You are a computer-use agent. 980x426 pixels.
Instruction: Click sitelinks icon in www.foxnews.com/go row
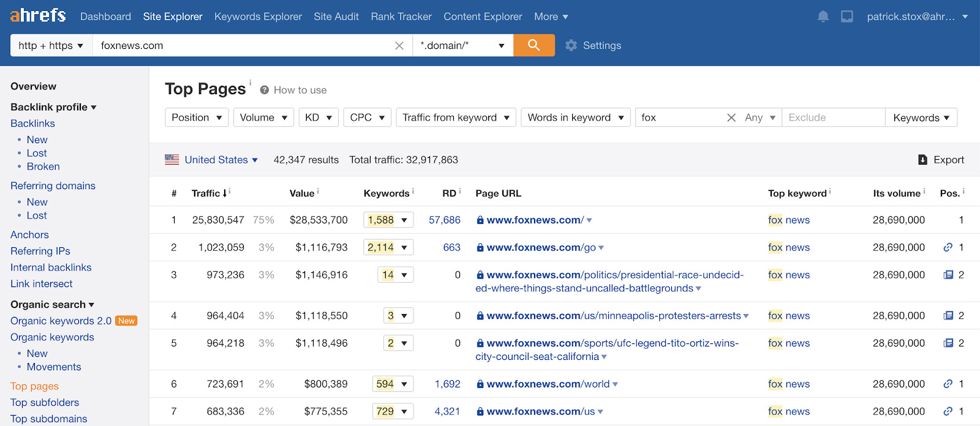[948, 247]
